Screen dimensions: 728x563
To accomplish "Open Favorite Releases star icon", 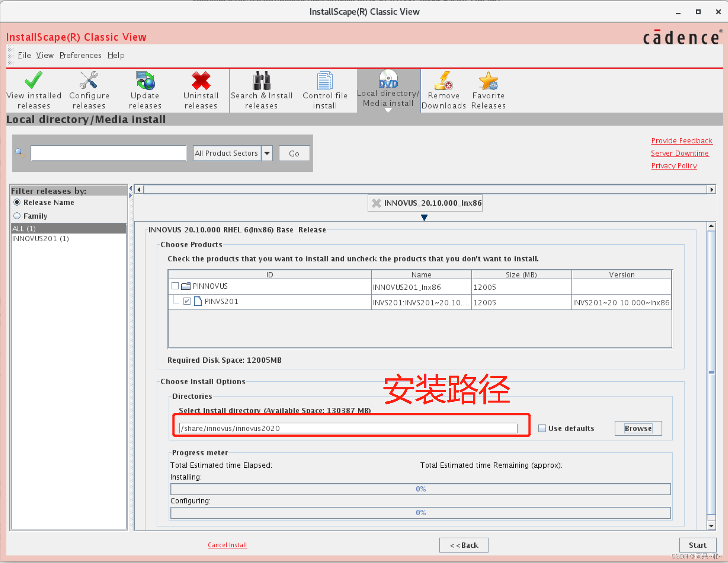I will pyautogui.click(x=488, y=80).
